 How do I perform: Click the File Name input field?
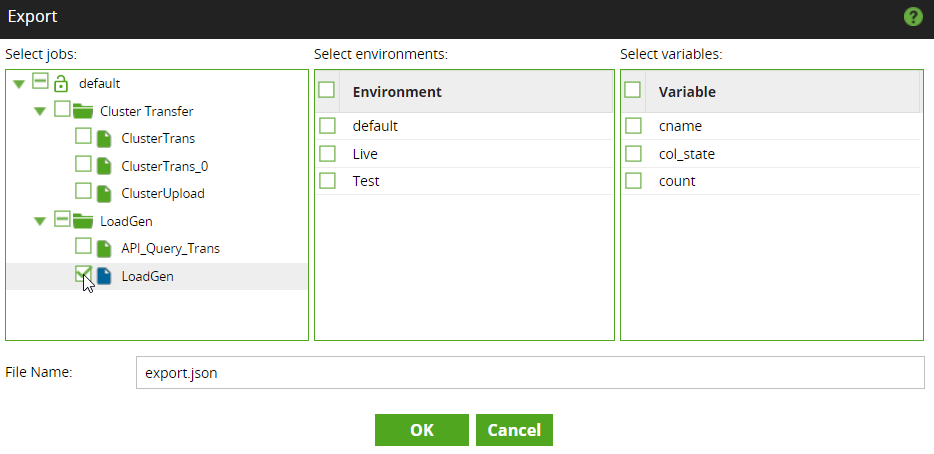click(x=530, y=372)
